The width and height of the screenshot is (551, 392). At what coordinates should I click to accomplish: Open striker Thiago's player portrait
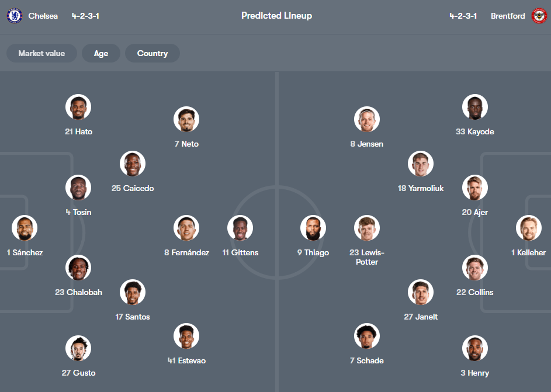click(313, 228)
